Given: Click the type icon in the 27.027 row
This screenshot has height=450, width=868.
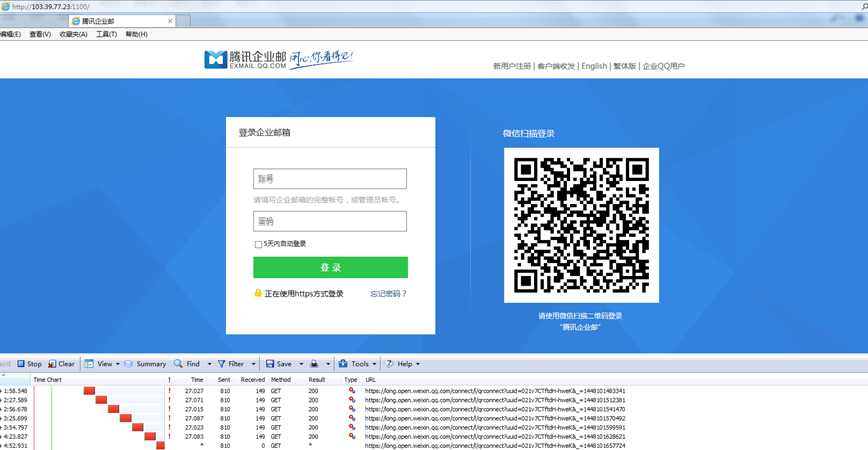Looking at the screenshot, I should pyautogui.click(x=352, y=391).
